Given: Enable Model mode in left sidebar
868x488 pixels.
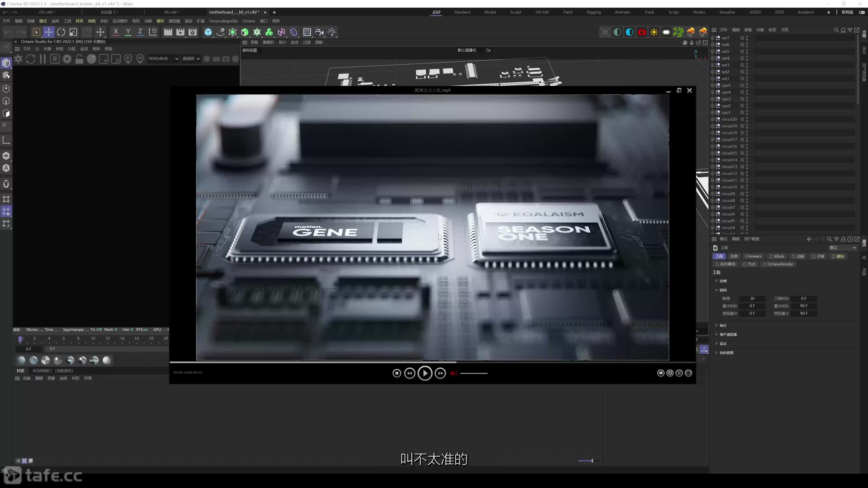Looking at the screenshot, I should (x=6, y=63).
